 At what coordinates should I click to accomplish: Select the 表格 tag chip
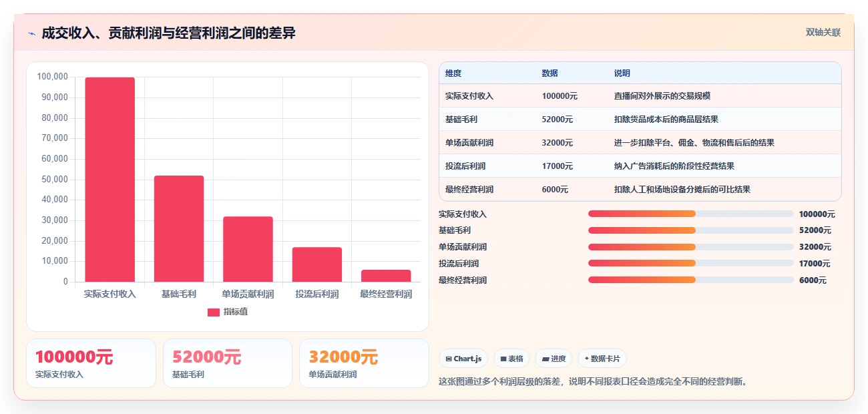511,359
